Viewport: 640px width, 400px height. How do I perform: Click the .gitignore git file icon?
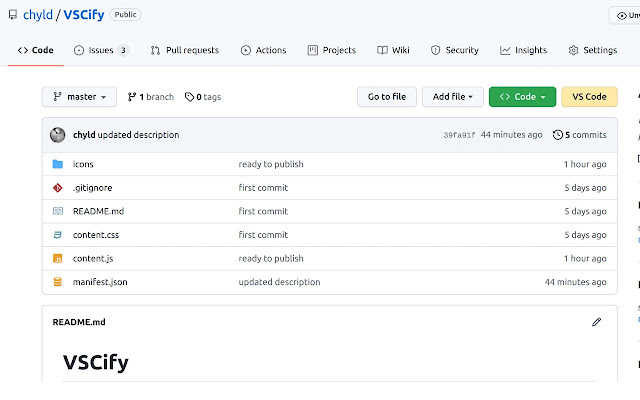[58, 188]
